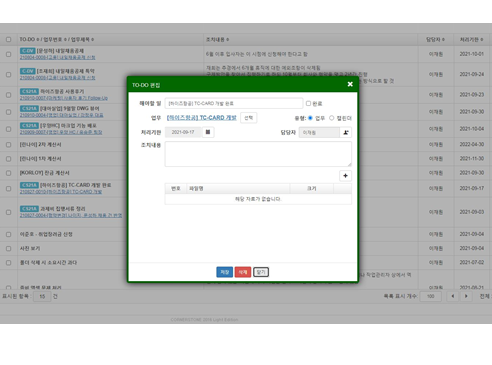Click the 번호 column header in attachments table
The height and width of the screenshot is (365, 492).
coord(176,189)
